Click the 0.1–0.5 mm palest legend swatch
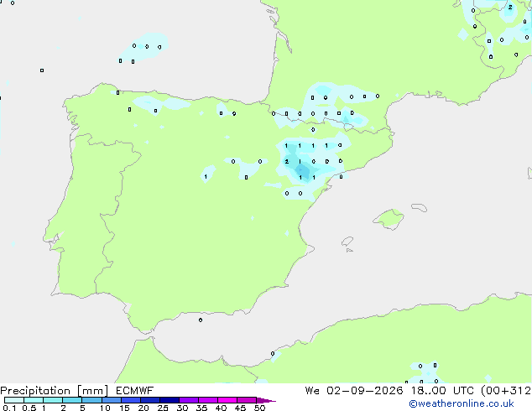532x411 pixels. (x=14, y=400)
